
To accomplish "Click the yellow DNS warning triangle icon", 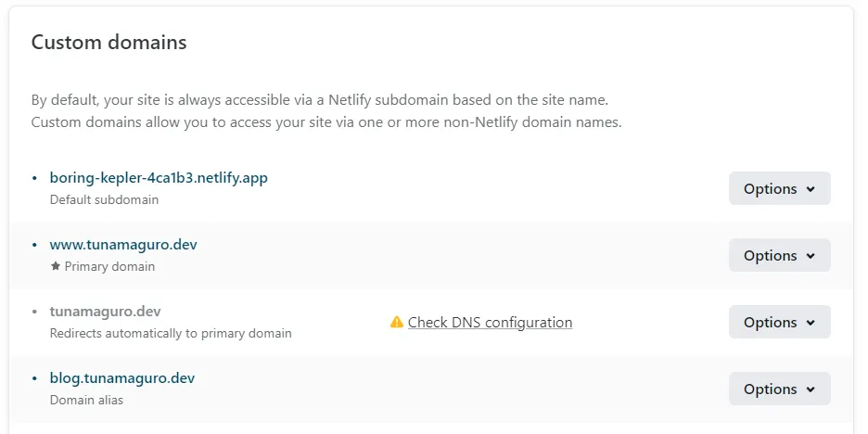I will [x=397, y=323].
